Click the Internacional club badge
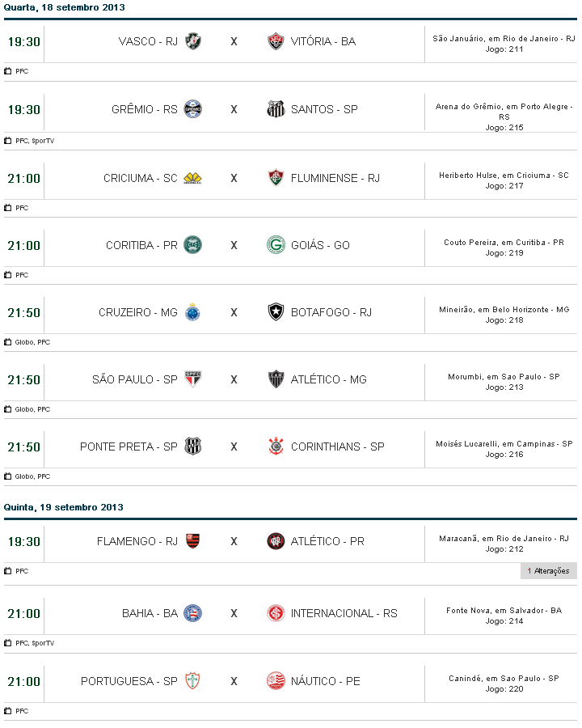Screen dimensions: 582x728 click(276, 613)
